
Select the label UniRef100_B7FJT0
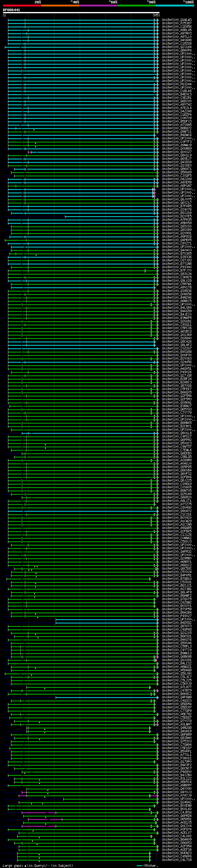[x=177, y=271]
